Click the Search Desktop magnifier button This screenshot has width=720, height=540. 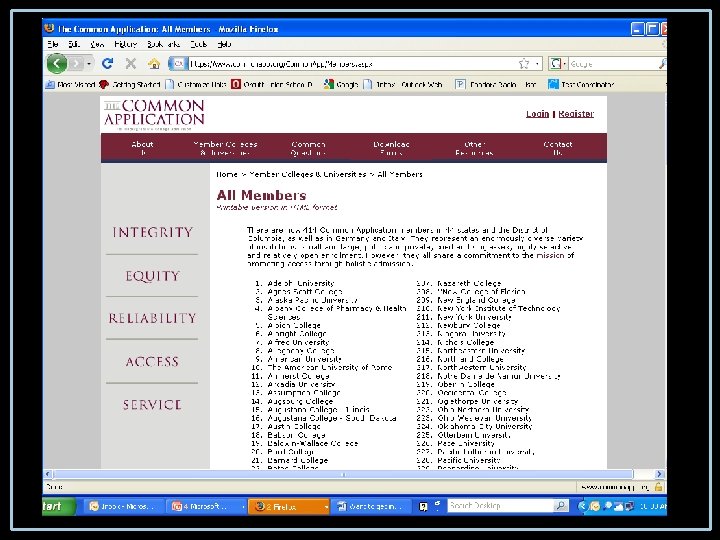561,506
